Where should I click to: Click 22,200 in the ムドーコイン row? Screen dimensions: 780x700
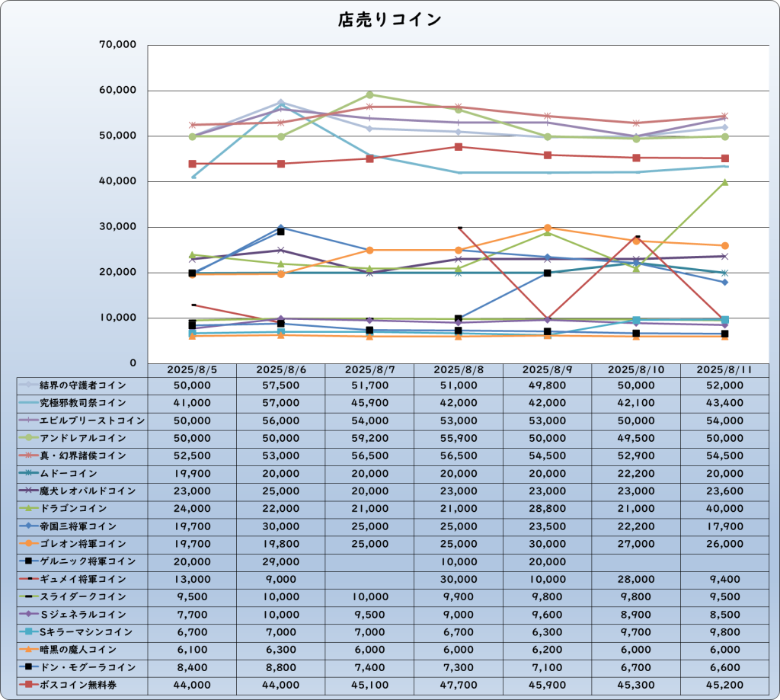(x=636, y=474)
